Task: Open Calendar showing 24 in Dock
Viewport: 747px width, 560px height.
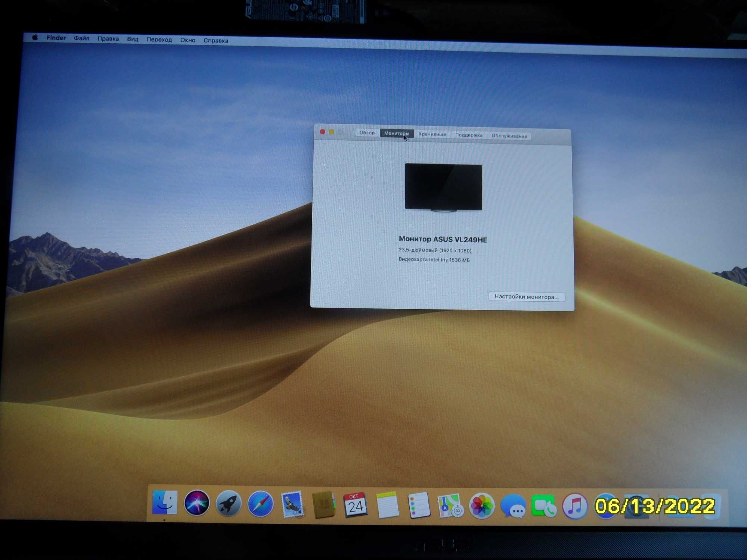Action: point(355,505)
